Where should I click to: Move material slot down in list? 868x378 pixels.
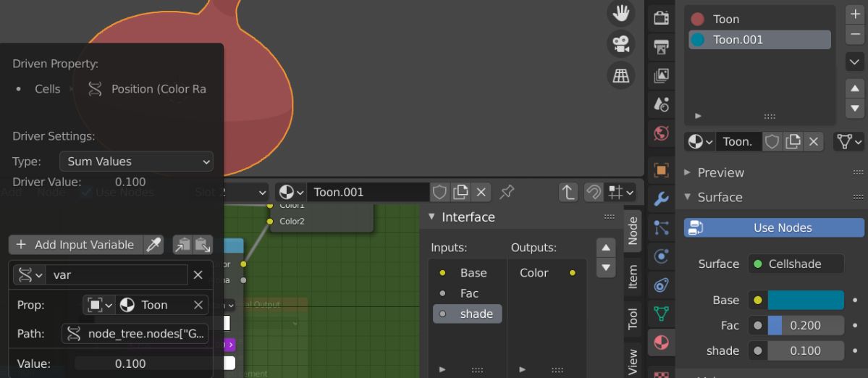point(855,108)
